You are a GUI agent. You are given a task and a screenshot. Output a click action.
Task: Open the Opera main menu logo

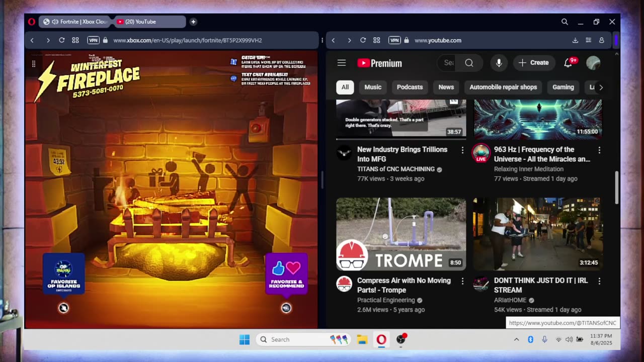pyautogui.click(x=31, y=22)
